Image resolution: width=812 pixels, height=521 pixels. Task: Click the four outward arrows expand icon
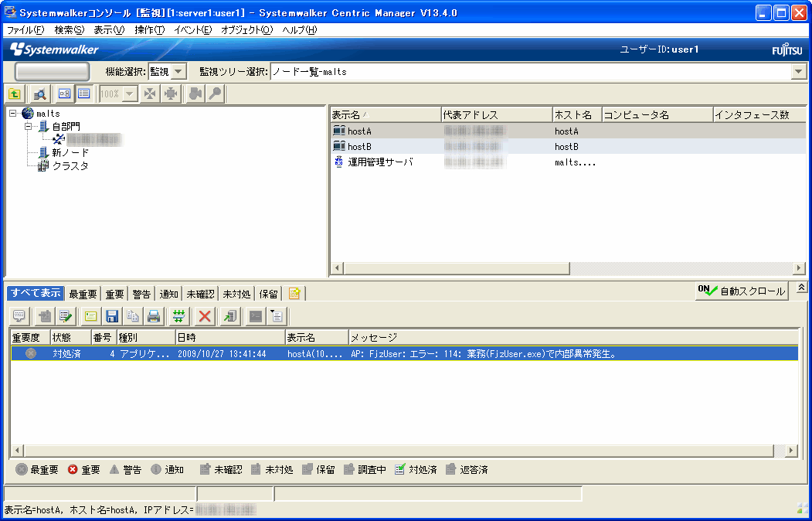point(171,94)
